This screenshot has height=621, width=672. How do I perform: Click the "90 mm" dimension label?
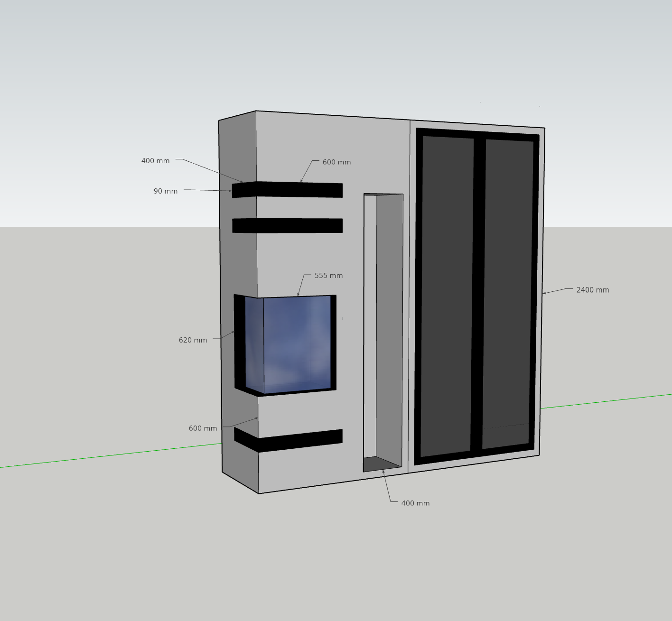tap(165, 191)
